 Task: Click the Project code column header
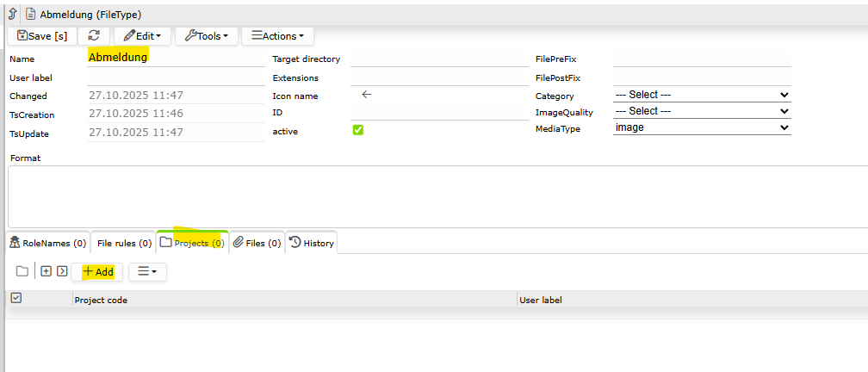[294, 300]
